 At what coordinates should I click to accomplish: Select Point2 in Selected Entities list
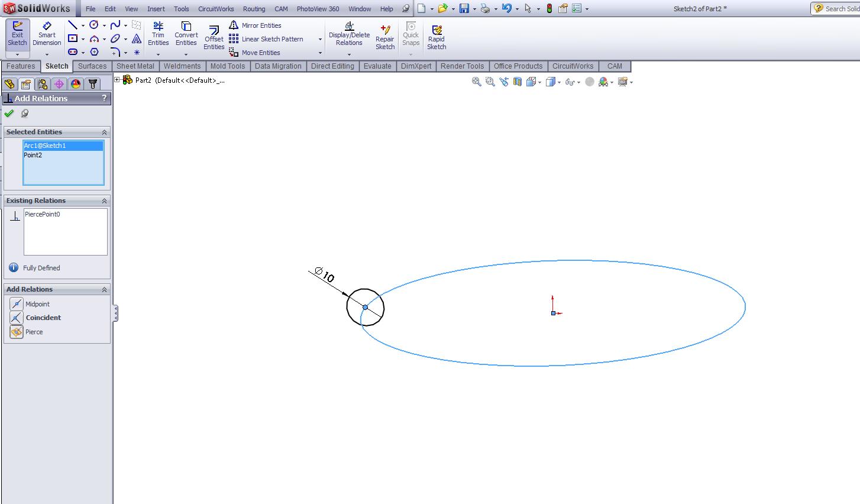click(63, 155)
